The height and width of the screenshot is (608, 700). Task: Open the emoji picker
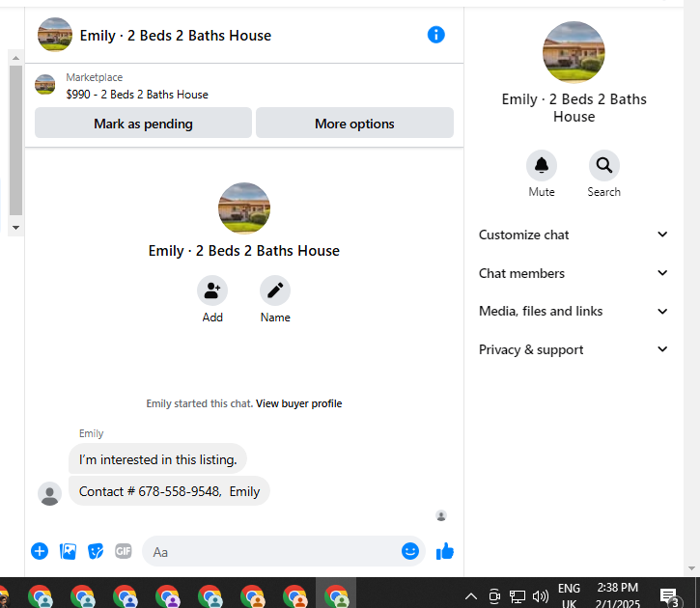[409, 551]
